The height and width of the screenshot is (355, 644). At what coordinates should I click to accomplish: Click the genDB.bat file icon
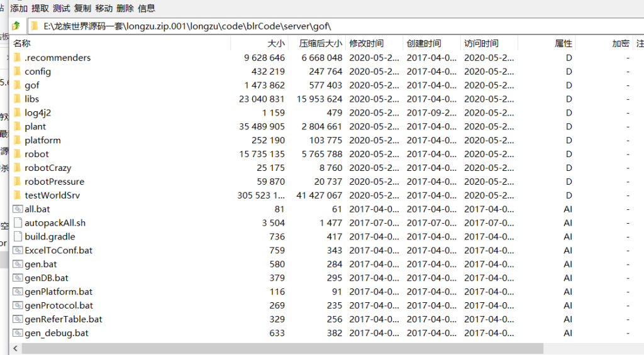point(18,278)
